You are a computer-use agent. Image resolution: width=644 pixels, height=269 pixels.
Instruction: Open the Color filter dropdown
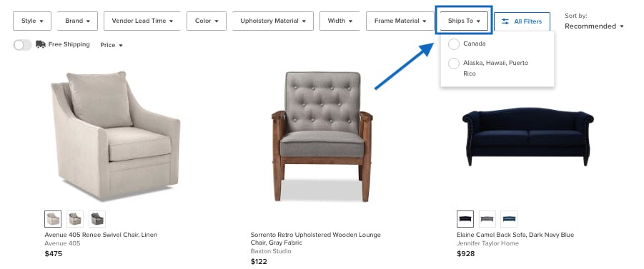pyautogui.click(x=207, y=21)
